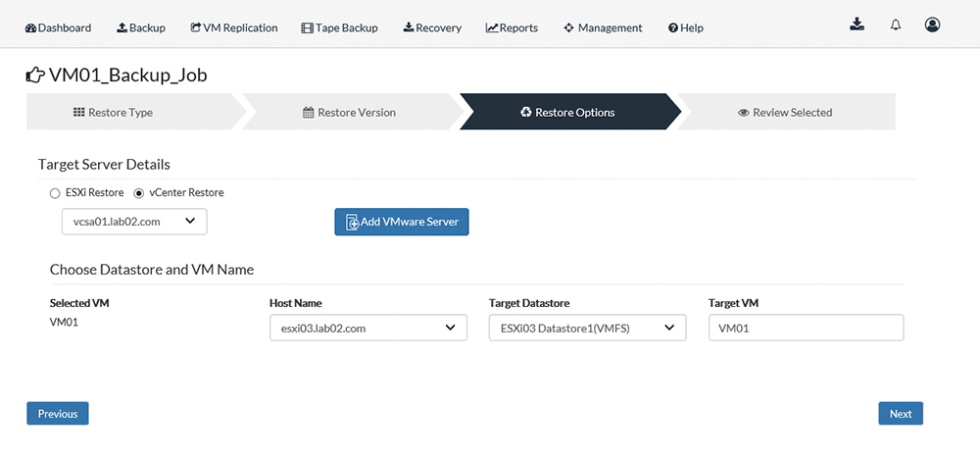This screenshot has width=980, height=458.
Task: Click the VM01_Backup_Job title
Action: tap(127, 76)
